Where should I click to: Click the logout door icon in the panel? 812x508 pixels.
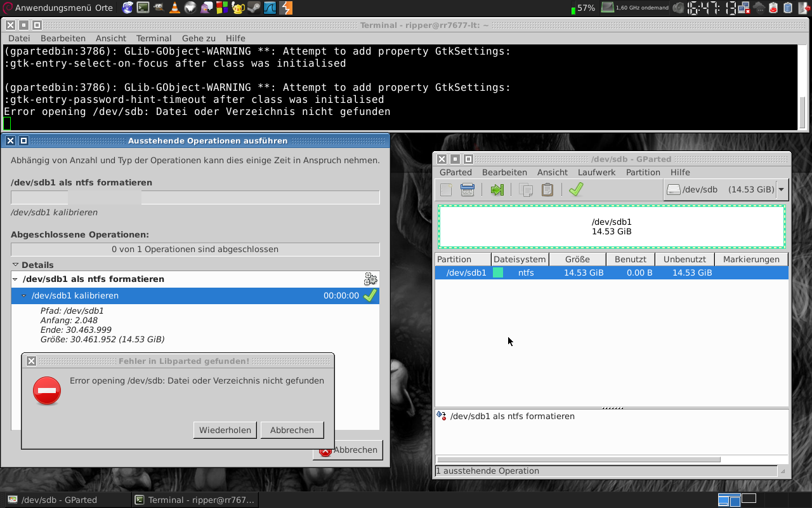point(803,8)
